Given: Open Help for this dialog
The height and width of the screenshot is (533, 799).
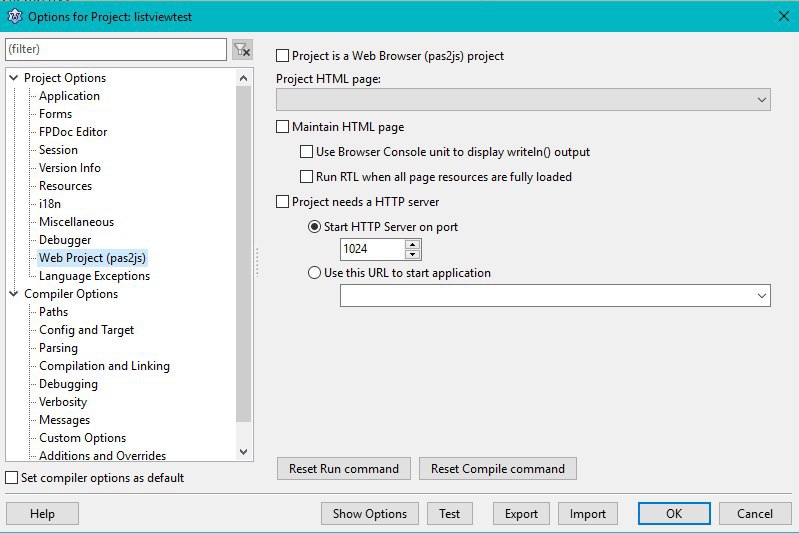Looking at the screenshot, I should pos(42,514).
